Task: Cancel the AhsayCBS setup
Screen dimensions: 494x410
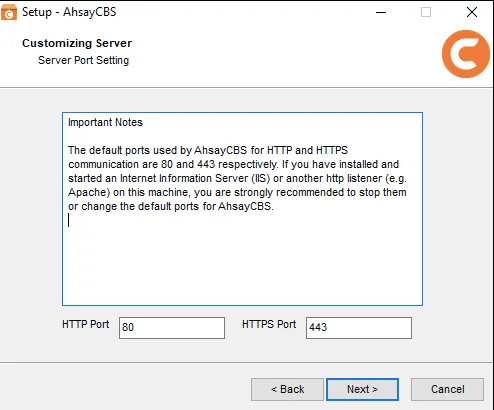Action: tap(447, 389)
